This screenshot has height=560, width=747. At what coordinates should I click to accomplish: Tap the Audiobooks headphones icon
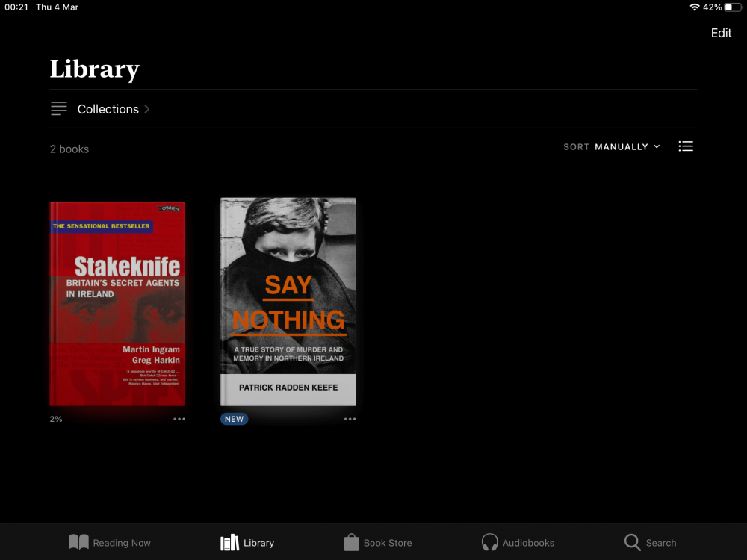(489, 542)
